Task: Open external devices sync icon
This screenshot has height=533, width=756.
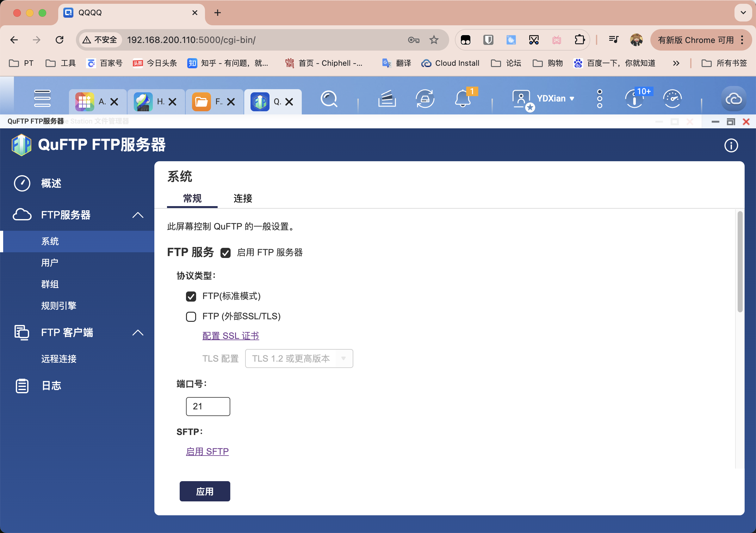Action: [x=425, y=99]
